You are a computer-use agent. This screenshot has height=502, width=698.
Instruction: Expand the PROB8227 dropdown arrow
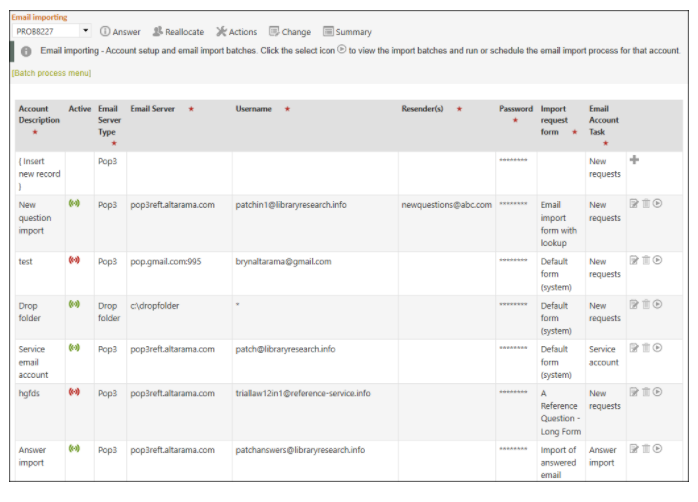[x=85, y=31]
